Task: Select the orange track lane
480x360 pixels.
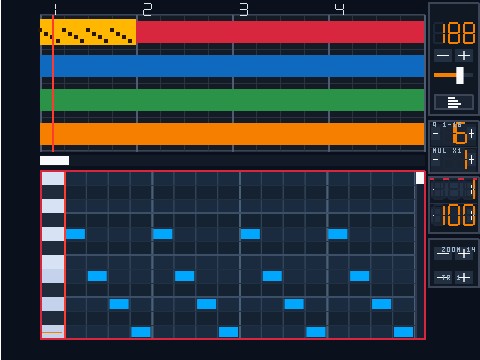Action: coord(232,134)
